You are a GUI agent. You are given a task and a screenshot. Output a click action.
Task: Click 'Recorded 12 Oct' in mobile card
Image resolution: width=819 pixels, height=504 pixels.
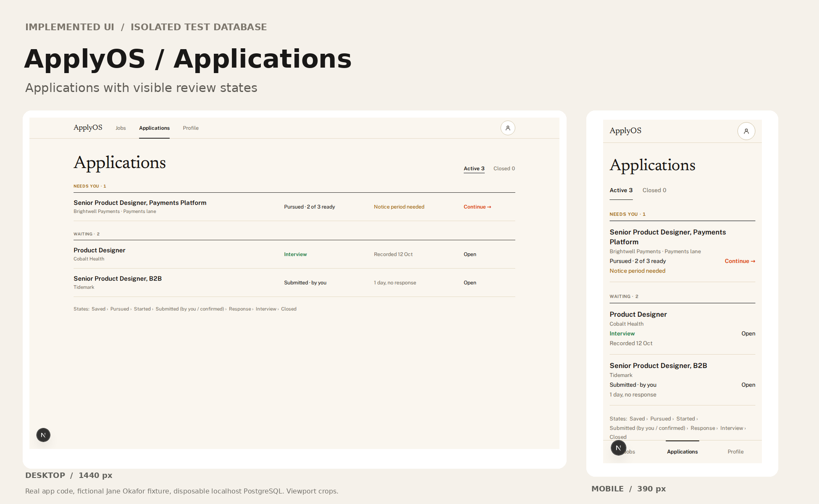pos(631,344)
